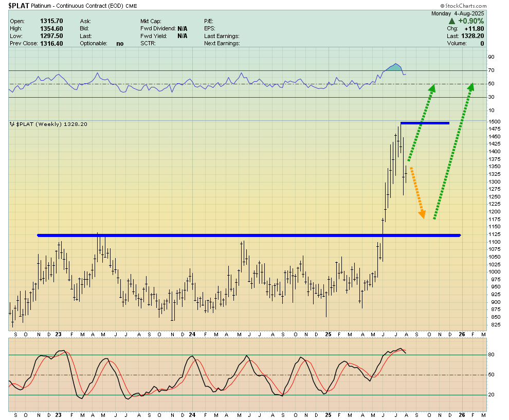Click the shorter green dotted arrow near 1500 line
The width and height of the screenshot is (509, 420).
pyautogui.click(x=421, y=122)
